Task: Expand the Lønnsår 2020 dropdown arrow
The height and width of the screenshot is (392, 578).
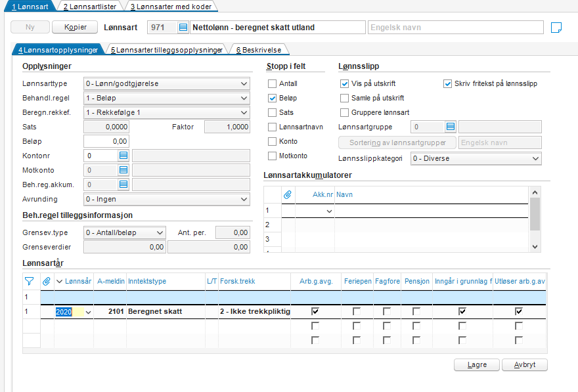Action: pos(88,312)
